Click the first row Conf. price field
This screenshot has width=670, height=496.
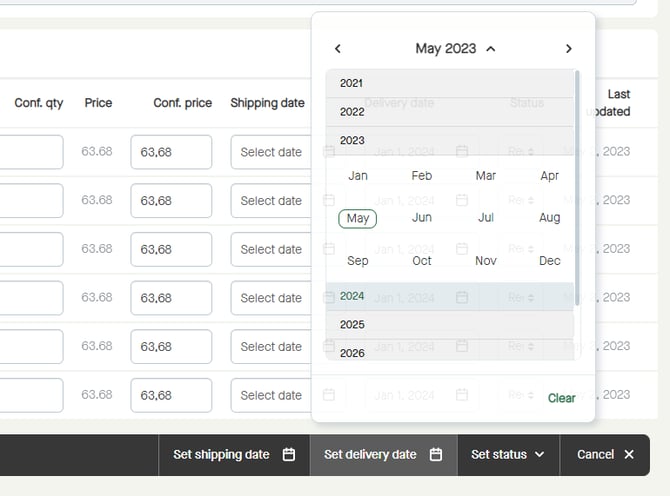coord(170,152)
